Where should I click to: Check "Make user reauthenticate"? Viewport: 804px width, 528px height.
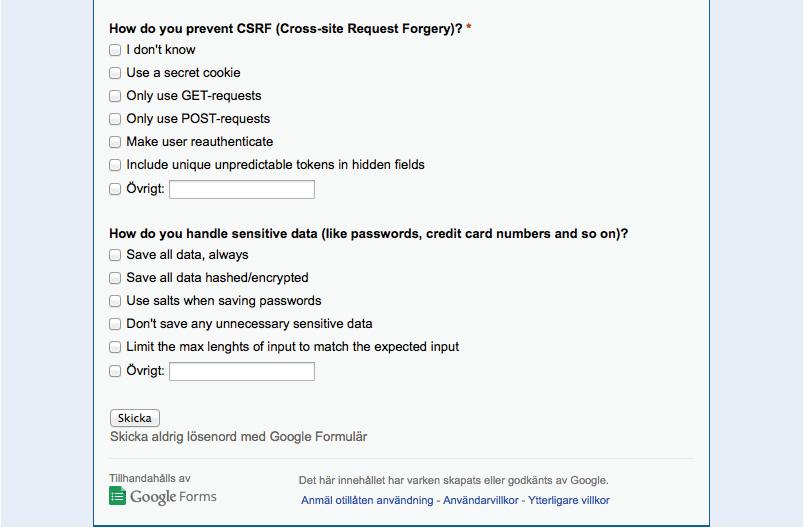tap(115, 142)
